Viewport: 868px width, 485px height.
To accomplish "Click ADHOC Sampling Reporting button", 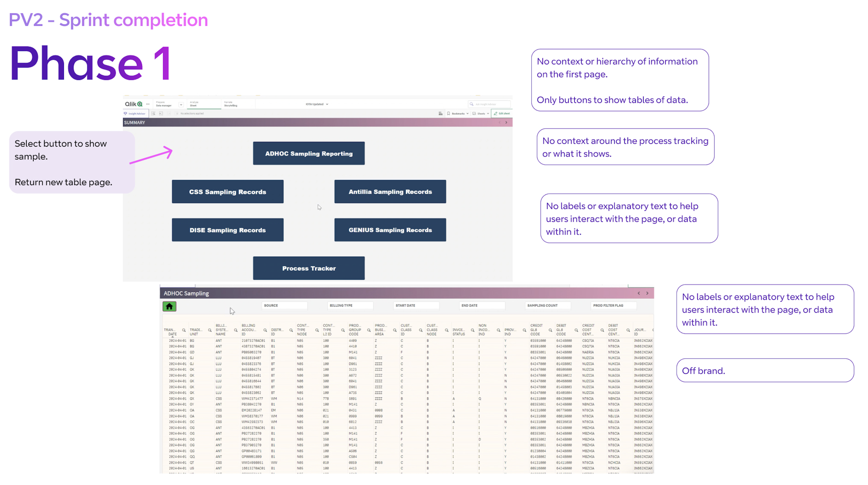I will [309, 153].
